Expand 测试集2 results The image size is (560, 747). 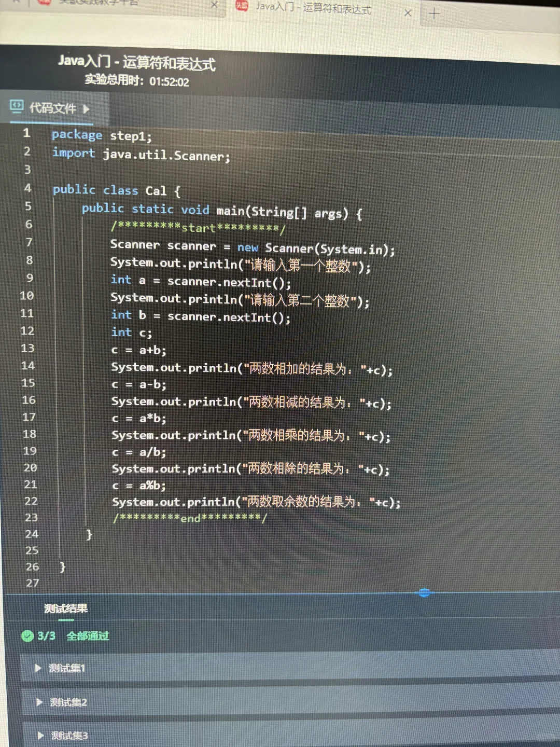coord(68,702)
